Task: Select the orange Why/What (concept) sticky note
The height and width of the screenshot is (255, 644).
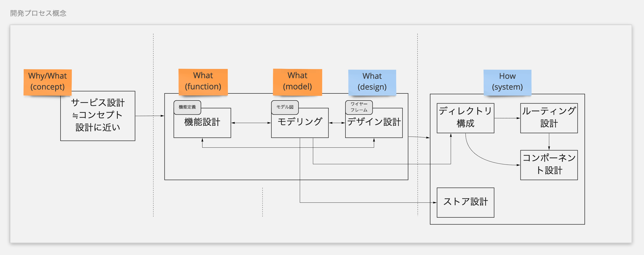Action: 47,82
